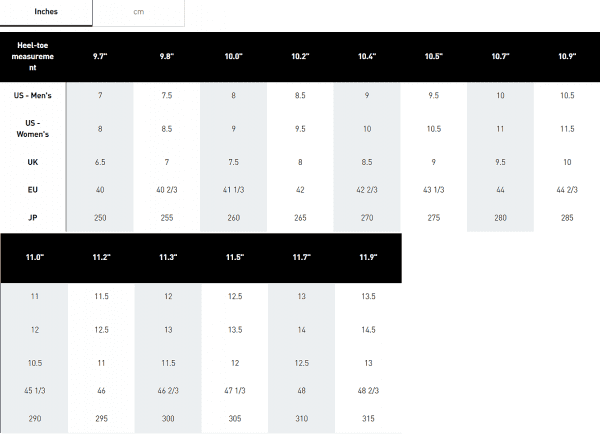Select the EU size 48 2/3 cell
Image resolution: width=600 pixels, height=436 pixels.
(x=367, y=390)
